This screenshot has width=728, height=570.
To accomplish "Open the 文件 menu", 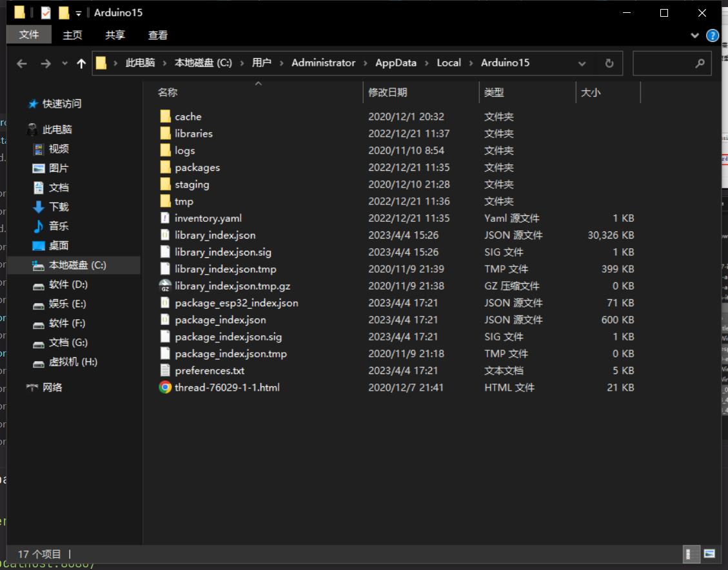I will coord(29,35).
